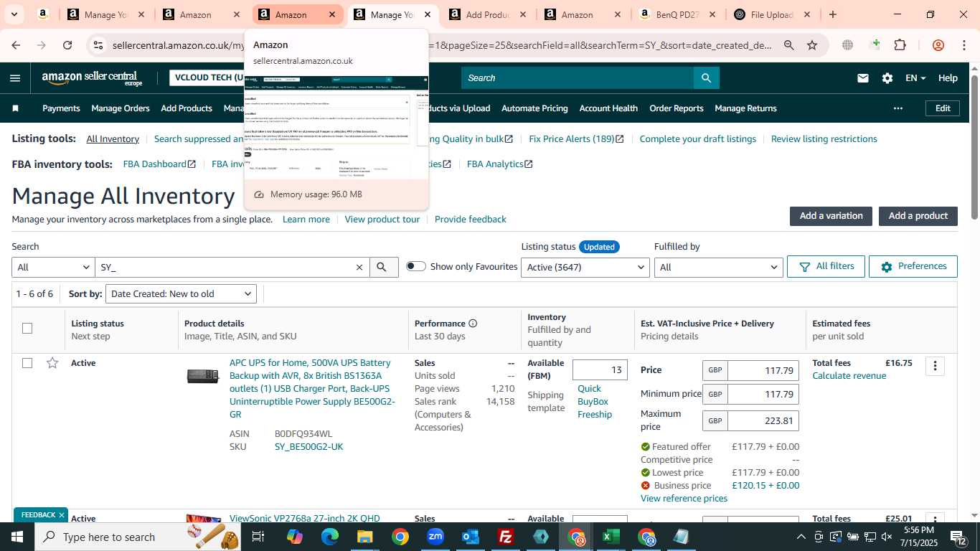Open All filters
This screenshot has width=980, height=551.
point(826,266)
